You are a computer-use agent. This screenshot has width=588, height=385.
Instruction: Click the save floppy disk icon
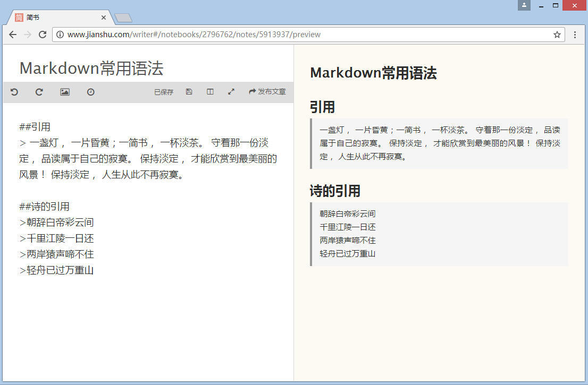click(x=189, y=92)
